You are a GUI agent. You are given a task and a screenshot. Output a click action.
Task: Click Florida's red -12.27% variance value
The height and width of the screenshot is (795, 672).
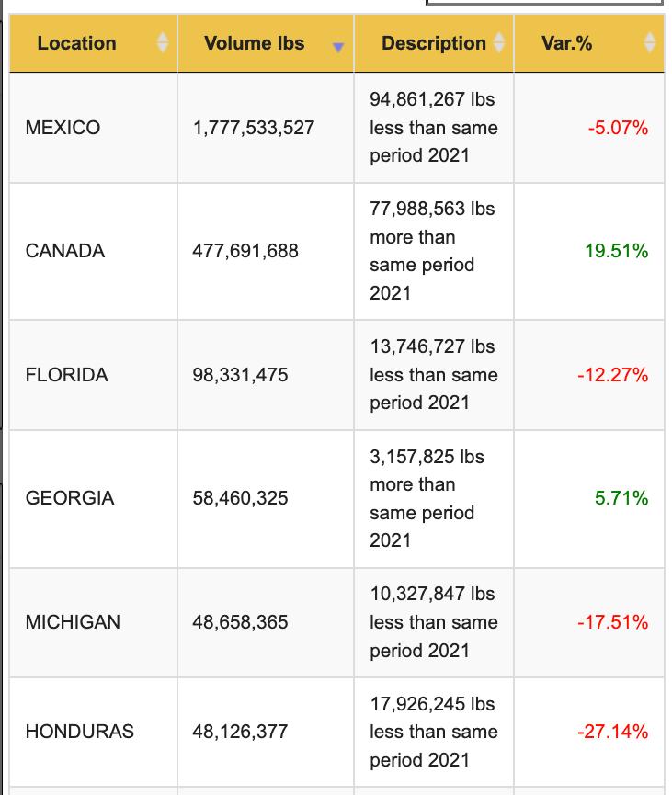(612, 375)
